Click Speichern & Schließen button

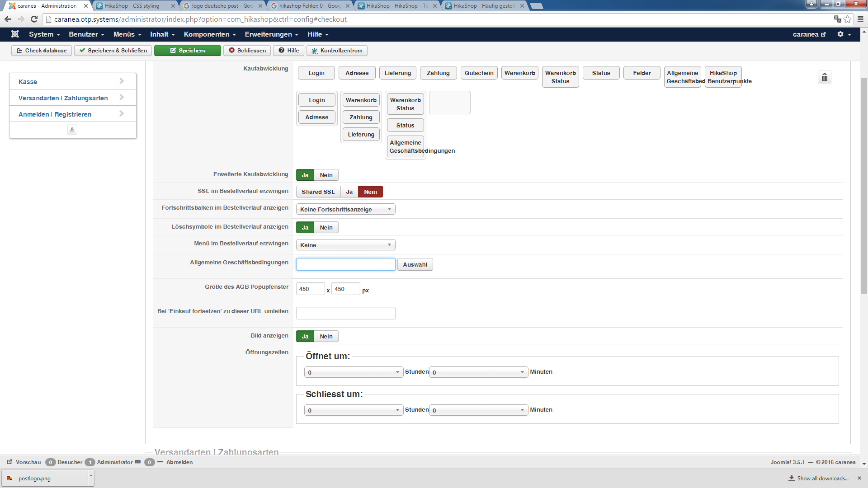113,51
